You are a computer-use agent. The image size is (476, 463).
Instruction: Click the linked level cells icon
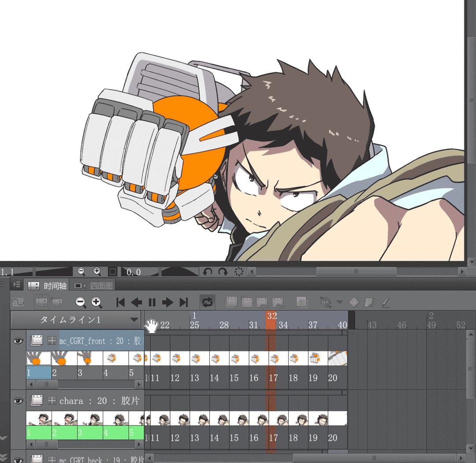click(261, 303)
